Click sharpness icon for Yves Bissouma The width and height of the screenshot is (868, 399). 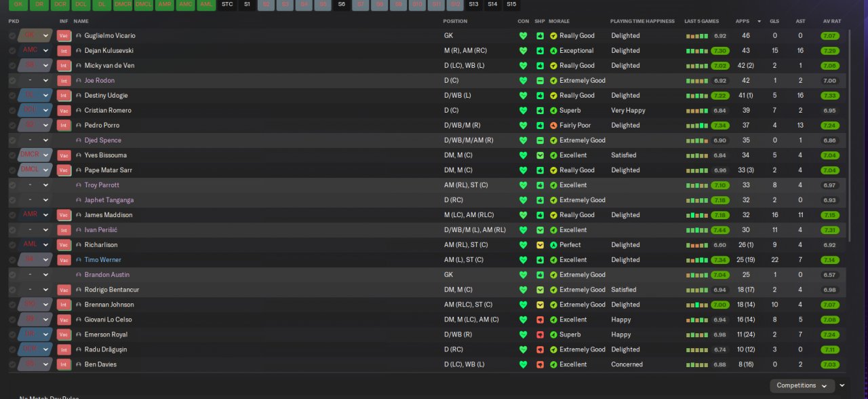(x=540, y=155)
